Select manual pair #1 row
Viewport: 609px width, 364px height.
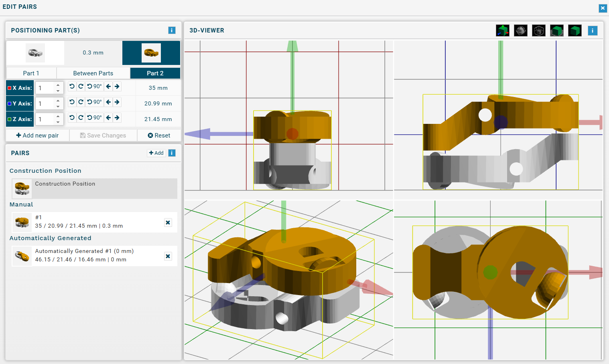click(95, 222)
